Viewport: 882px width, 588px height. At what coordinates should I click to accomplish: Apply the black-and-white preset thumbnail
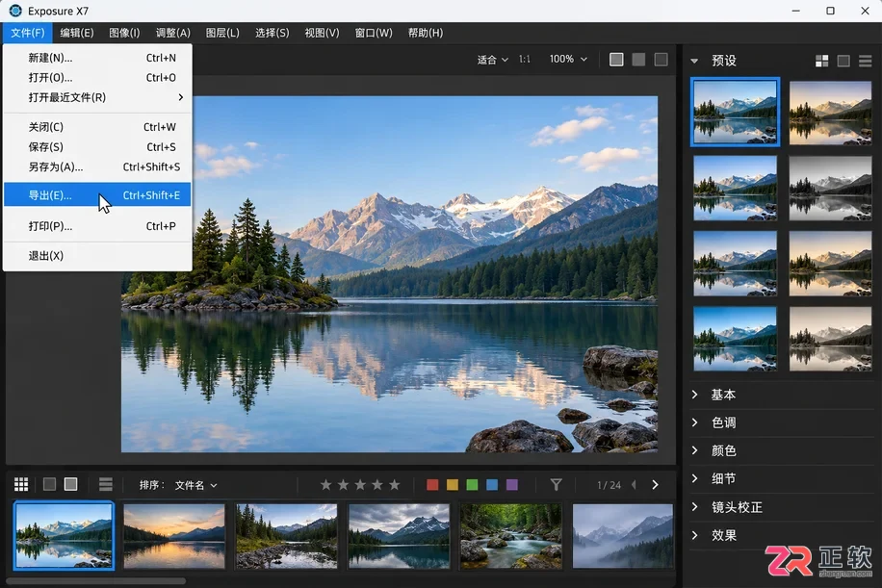pyautogui.click(x=830, y=189)
